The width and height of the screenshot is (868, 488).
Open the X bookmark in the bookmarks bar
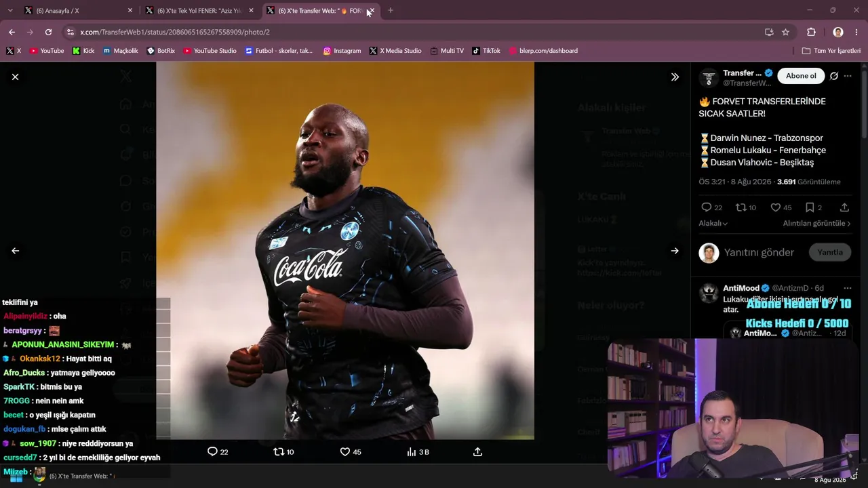coord(14,51)
